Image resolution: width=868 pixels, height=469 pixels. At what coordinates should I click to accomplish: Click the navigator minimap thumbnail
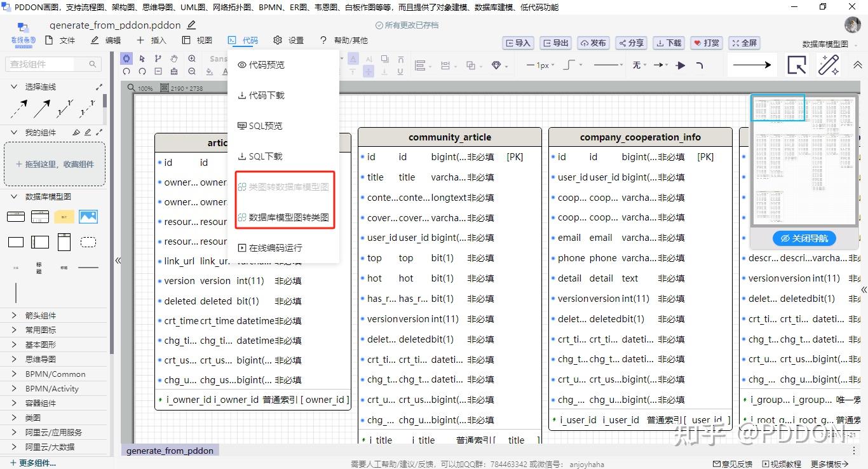[804, 160]
